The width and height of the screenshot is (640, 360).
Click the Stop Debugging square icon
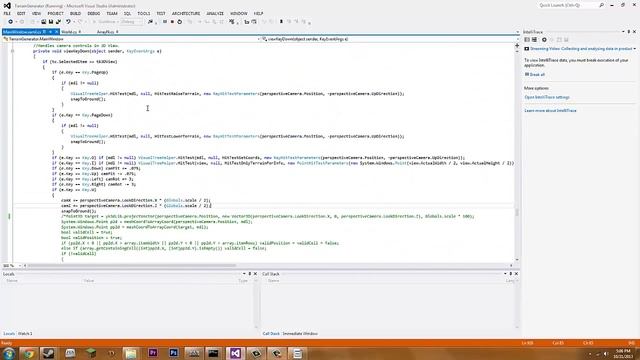tap(172, 22)
